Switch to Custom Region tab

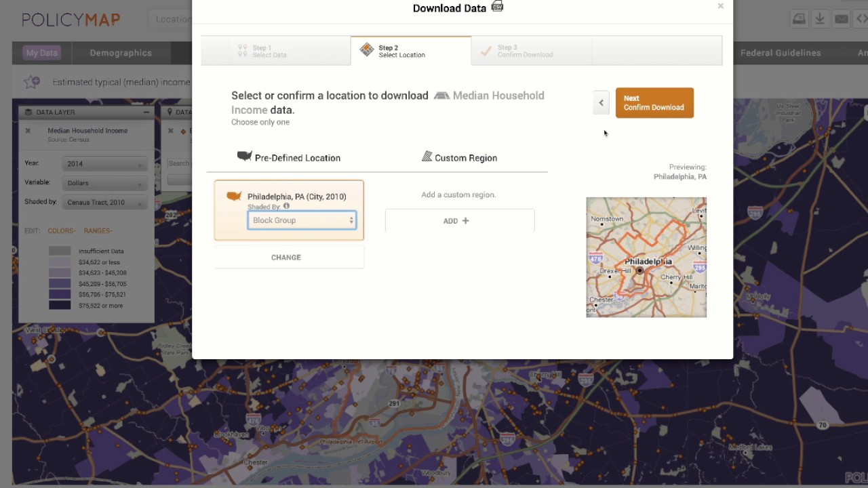pos(459,157)
